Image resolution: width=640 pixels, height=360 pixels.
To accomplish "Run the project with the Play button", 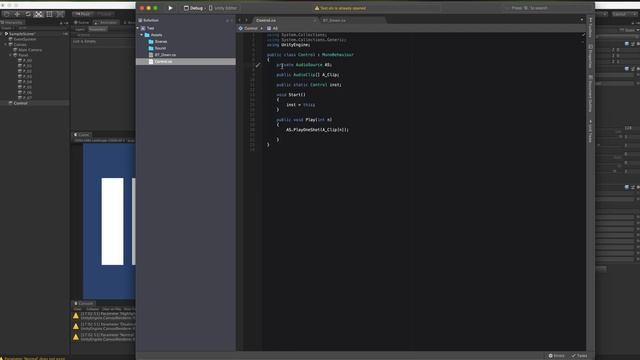I will (x=170, y=8).
